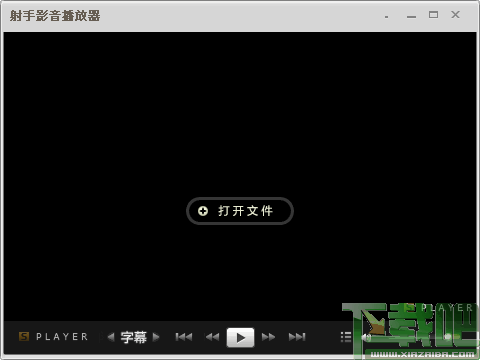Click the left arrow beside 字幕
The height and width of the screenshot is (360, 480).
(x=111, y=337)
